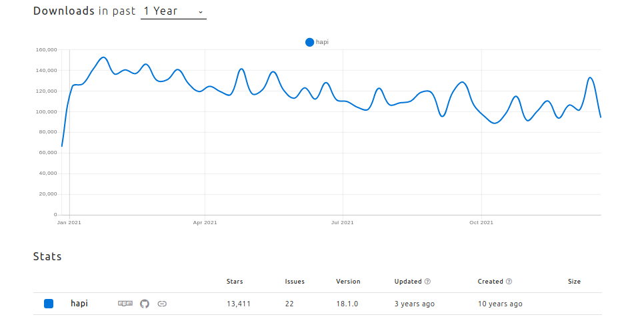This screenshot has height=331, width=644.
Task: Click the hapi legend label text
Action: [x=322, y=42]
